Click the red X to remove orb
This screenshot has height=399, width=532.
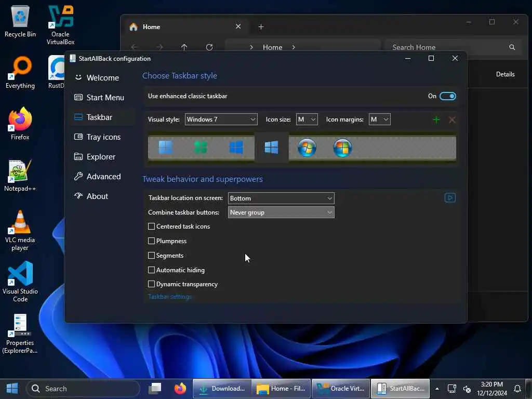click(x=452, y=119)
